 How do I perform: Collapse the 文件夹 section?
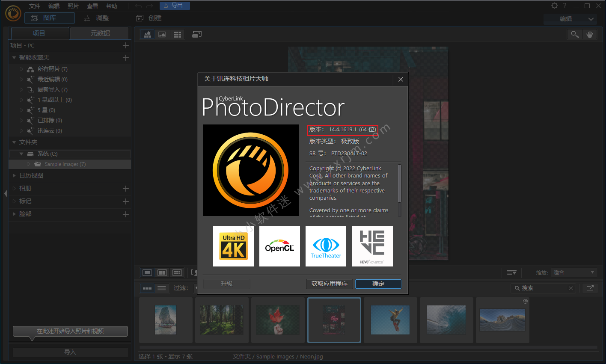point(14,142)
